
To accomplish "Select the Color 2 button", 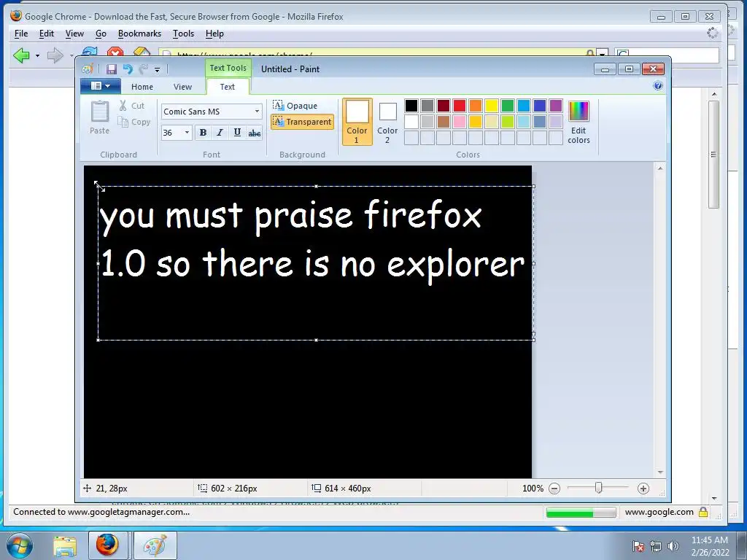I will coord(387,122).
